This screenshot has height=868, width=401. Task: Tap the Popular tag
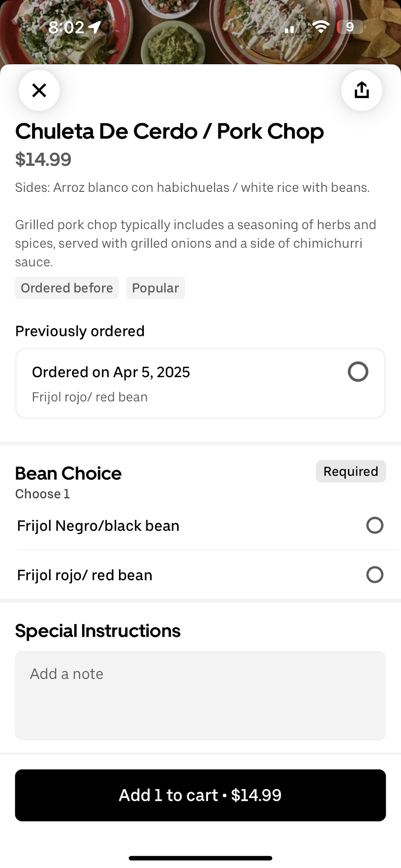tap(155, 288)
